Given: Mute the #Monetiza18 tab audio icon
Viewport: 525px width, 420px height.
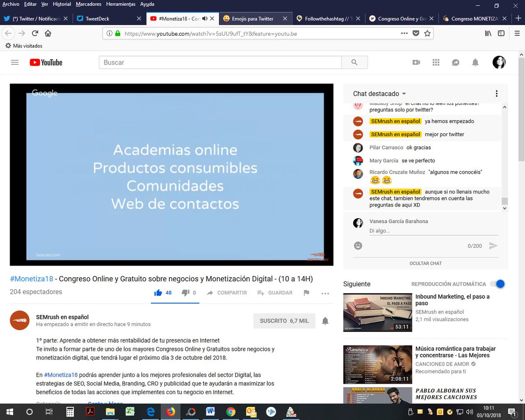Looking at the screenshot, I should tap(205, 18).
